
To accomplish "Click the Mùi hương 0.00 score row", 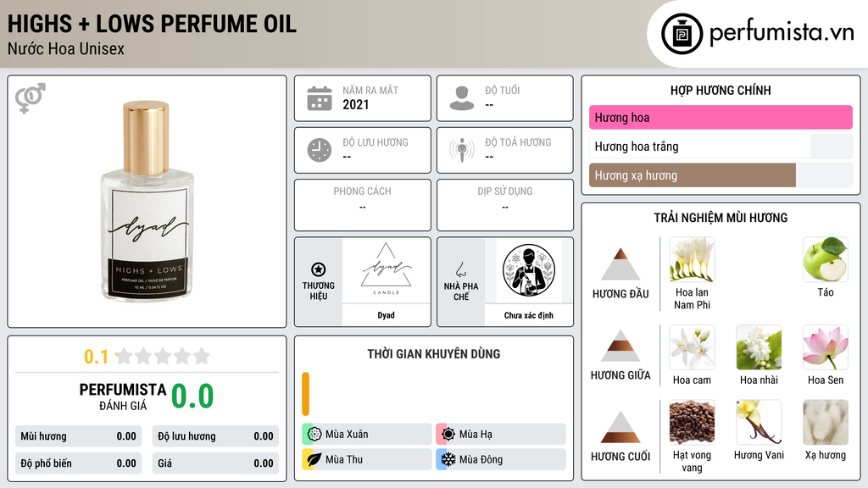I will coord(78,436).
